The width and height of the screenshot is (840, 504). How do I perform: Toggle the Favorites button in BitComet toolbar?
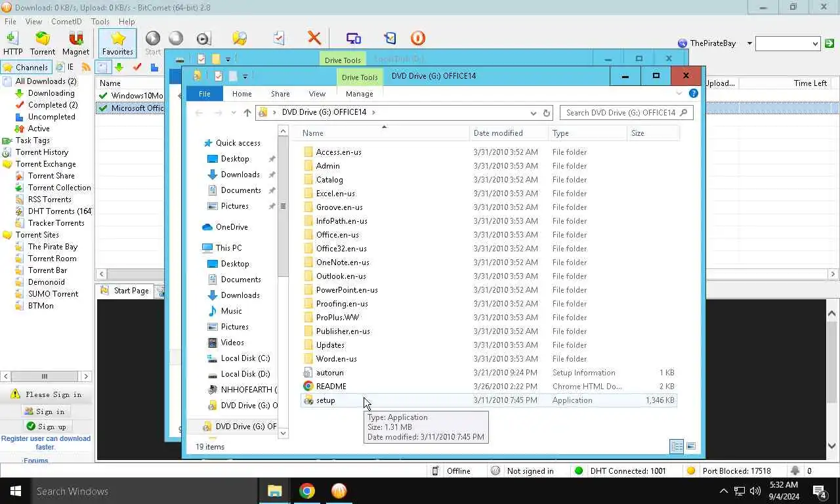point(117,43)
